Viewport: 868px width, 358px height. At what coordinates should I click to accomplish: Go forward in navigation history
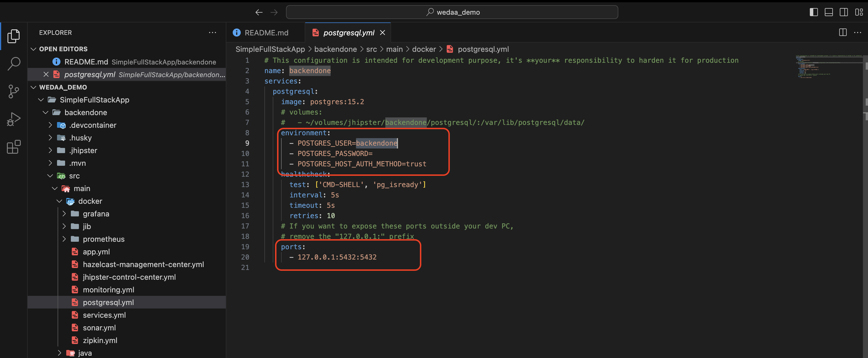click(x=274, y=12)
